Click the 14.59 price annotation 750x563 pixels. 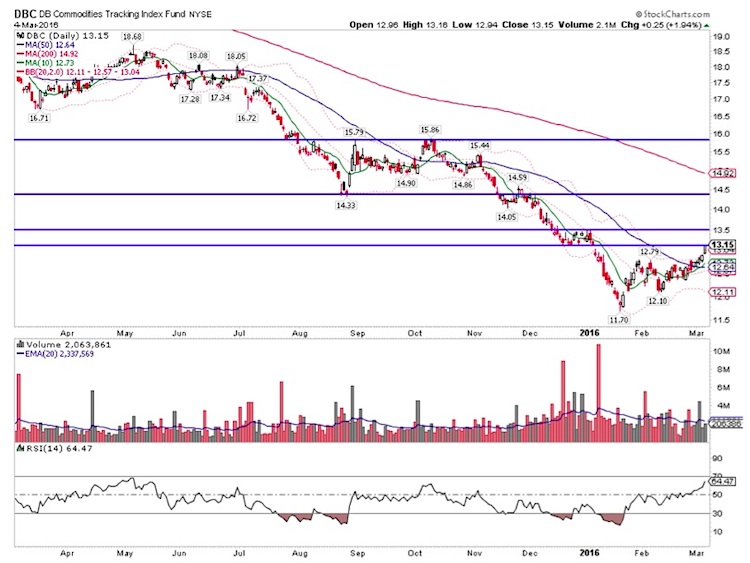(517, 177)
